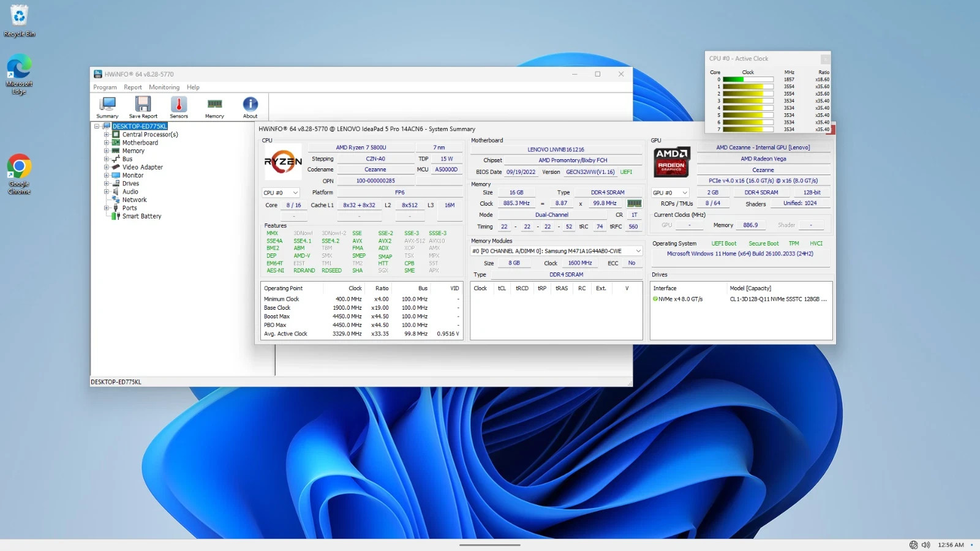
Task: Open the Recycle Bin desktop icon
Action: click(x=20, y=21)
